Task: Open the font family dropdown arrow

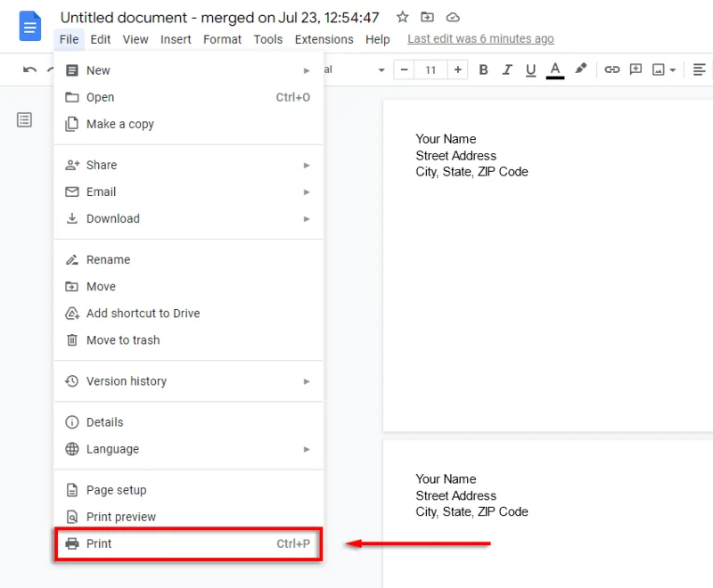Action: click(381, 70)
